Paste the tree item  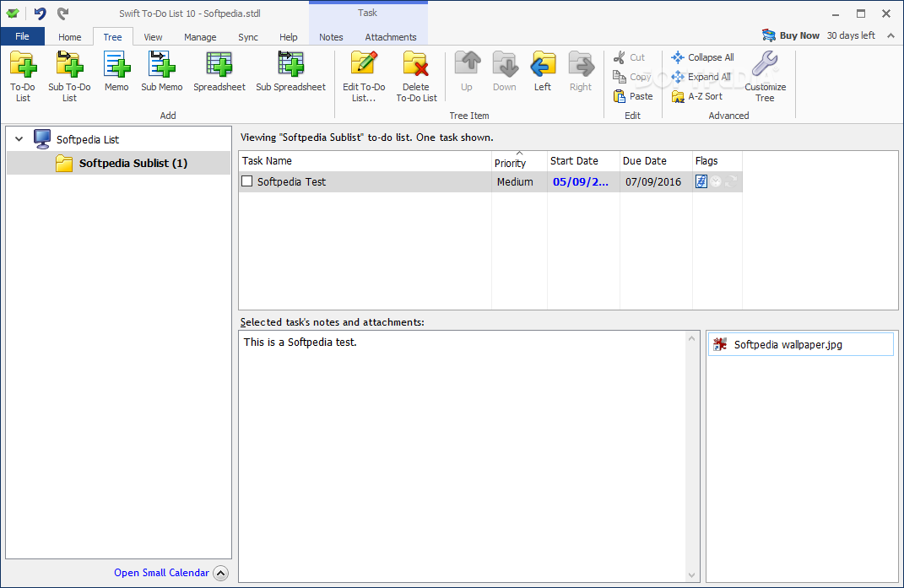(633, 96)
